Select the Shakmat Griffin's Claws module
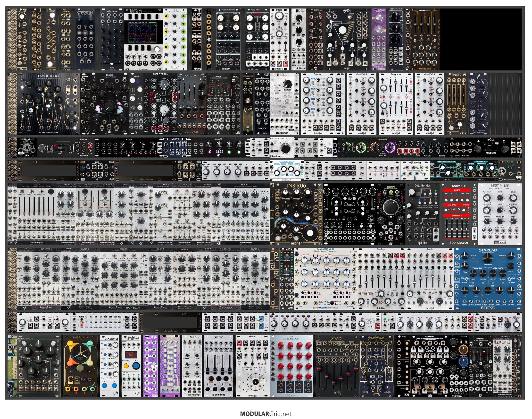The image size is (532, 419). [219, 366]
